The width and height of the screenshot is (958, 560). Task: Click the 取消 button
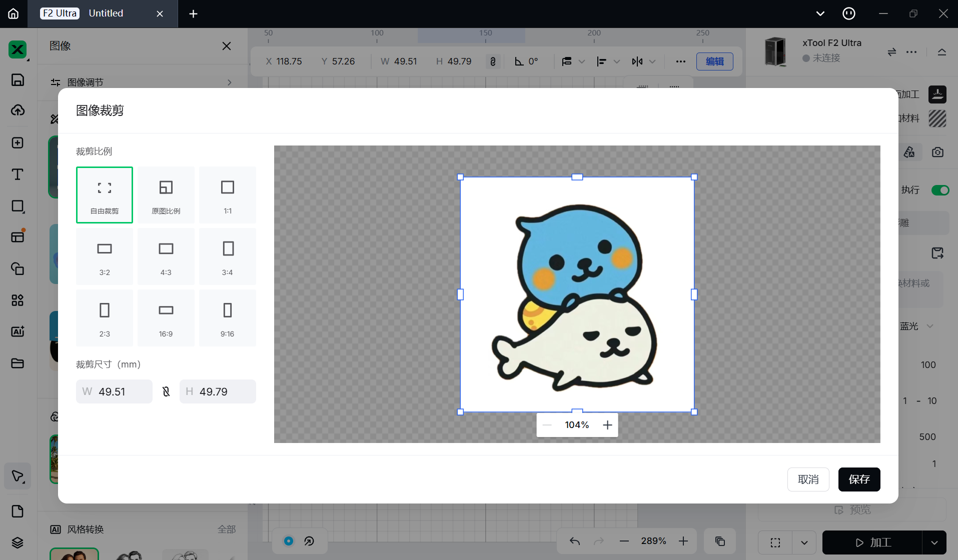[x=808, y=479]
